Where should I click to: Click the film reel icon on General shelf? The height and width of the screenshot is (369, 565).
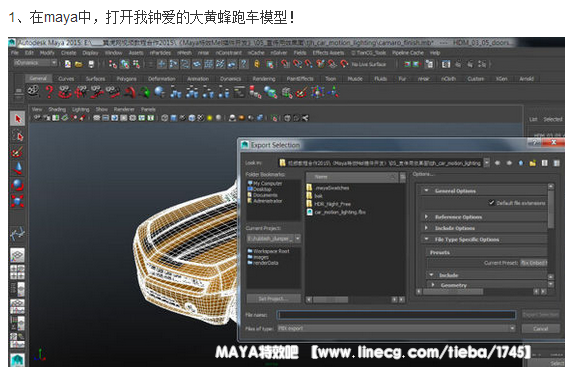point(33,91)
